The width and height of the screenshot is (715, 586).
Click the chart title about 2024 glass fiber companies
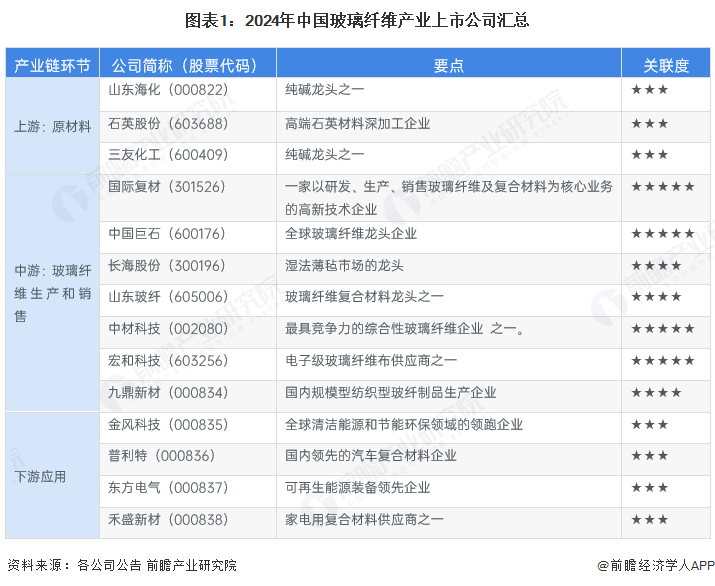click(x=357, y=20)
